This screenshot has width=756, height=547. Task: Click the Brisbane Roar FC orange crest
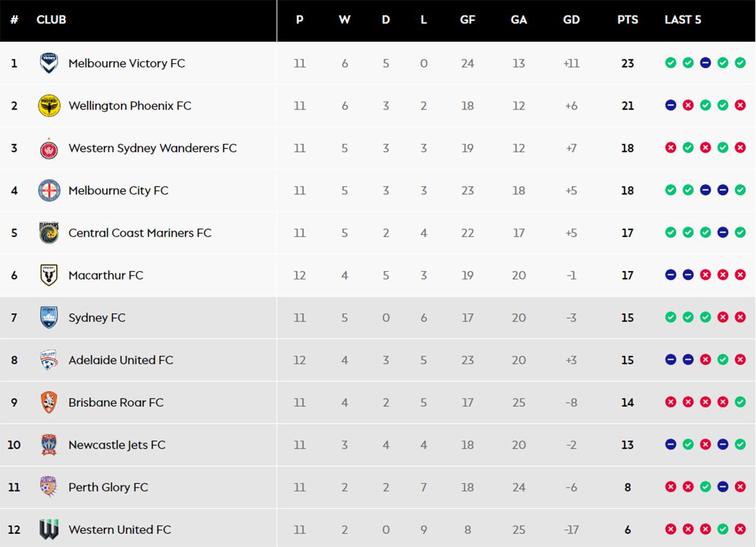pos(49,402)
